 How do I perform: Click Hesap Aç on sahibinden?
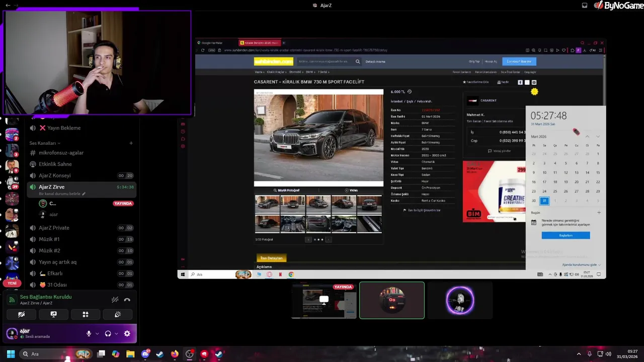(x=491, y=61)
